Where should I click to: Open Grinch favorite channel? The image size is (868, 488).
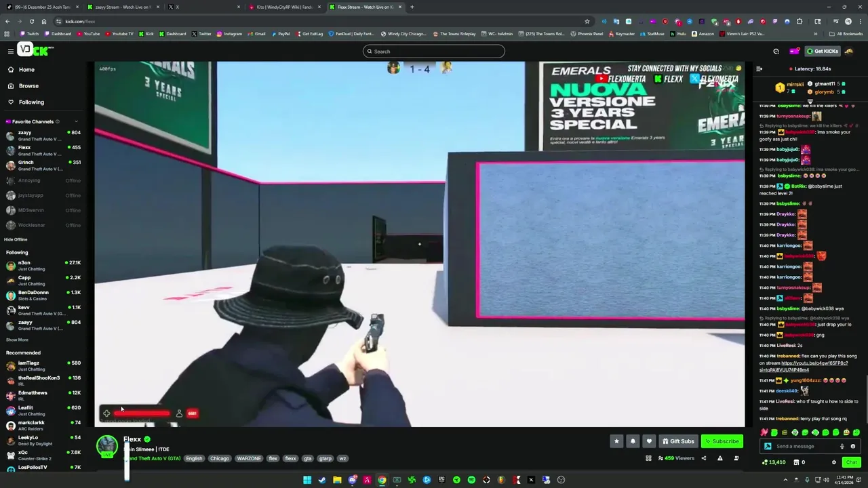point(43,165)
